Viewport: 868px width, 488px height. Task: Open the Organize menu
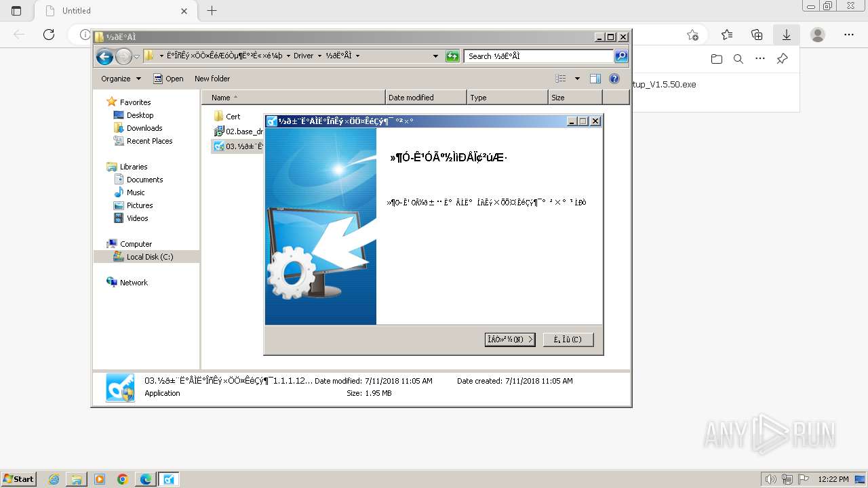[x=121, y=79]
